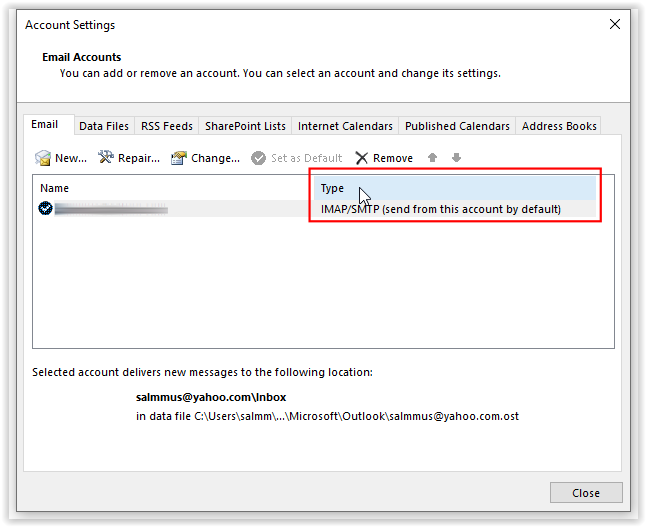Select the SharePoint Lists tab
This screenshot has height=527, width=646.
[245, 126]
